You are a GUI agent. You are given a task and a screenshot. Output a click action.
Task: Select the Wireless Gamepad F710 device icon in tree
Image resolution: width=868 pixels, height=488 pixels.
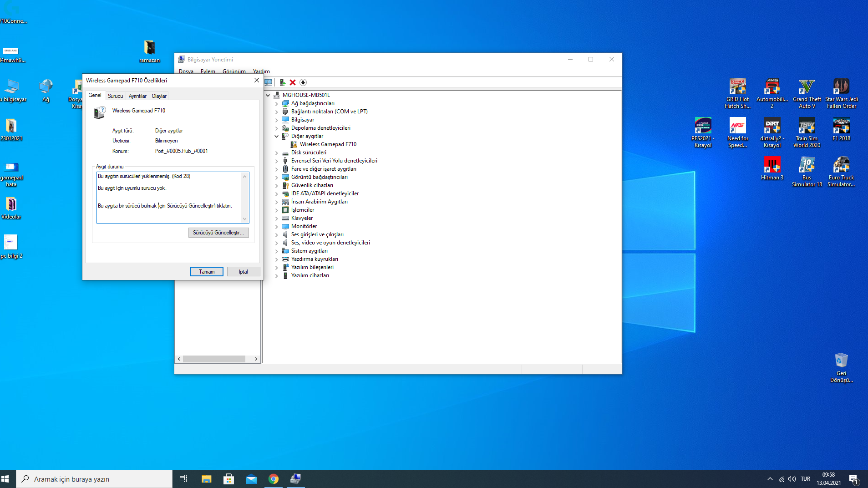pos(294,144)
